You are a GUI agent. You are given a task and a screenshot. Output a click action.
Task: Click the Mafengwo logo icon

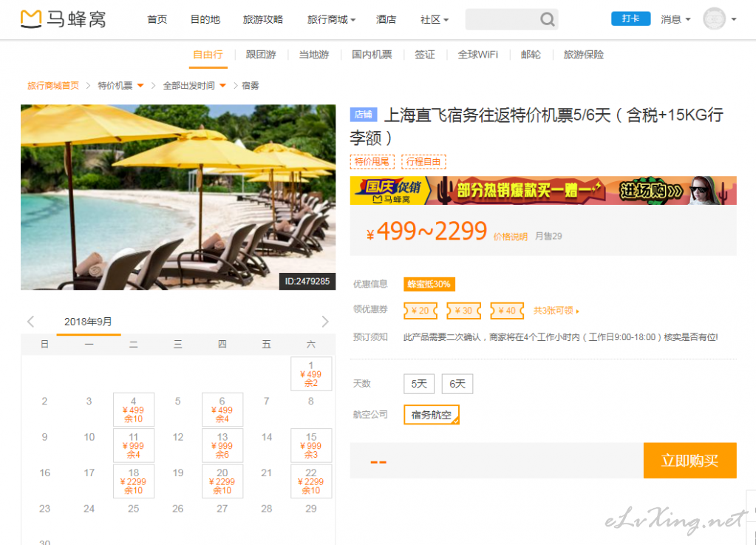pyautogui.click(x=32, y=19)
